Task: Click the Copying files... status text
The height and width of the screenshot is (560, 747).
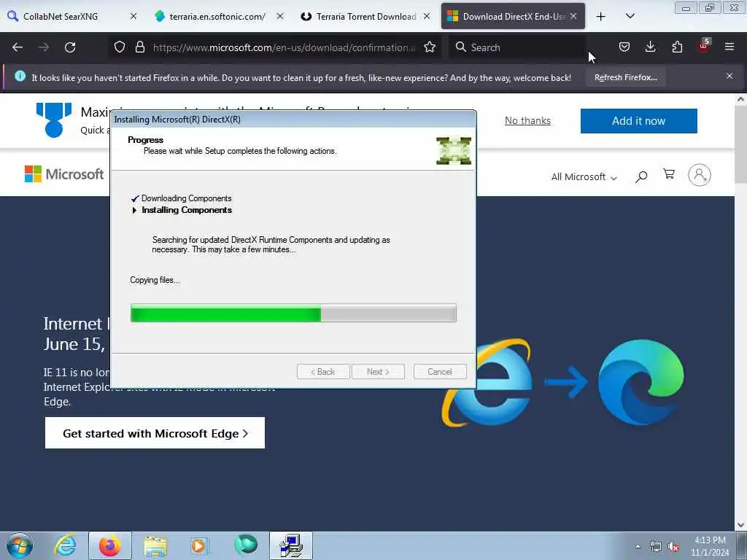Action: pos(155,280)
